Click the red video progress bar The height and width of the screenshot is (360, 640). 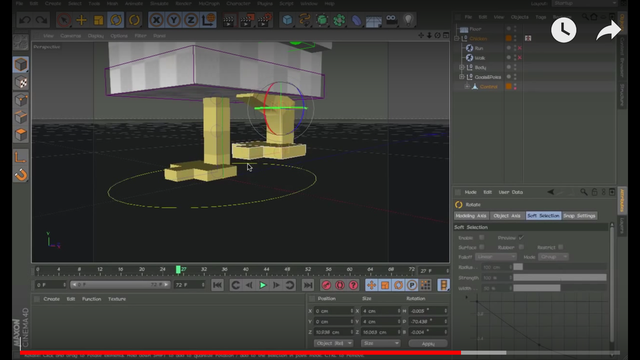(241, 353)
